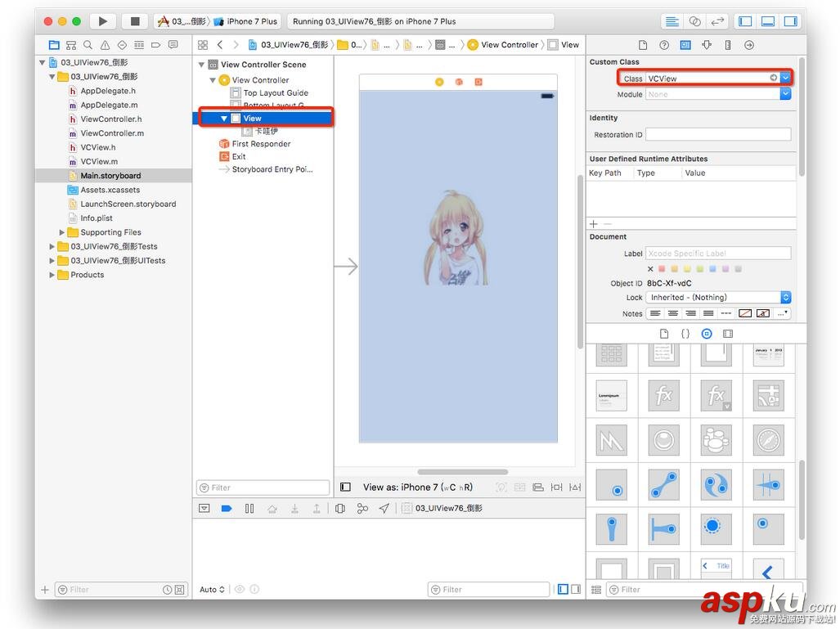Select Info.plist in the navigator

click(97, 218)
